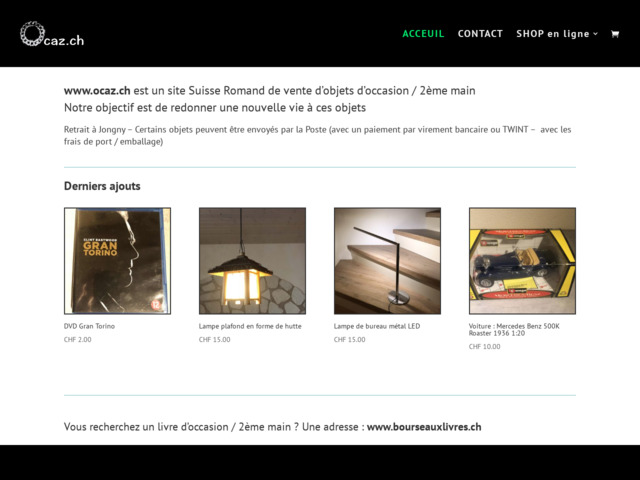640x480 pixels.
Task: Click the Derniers ajouts heading
Action: 102,186
